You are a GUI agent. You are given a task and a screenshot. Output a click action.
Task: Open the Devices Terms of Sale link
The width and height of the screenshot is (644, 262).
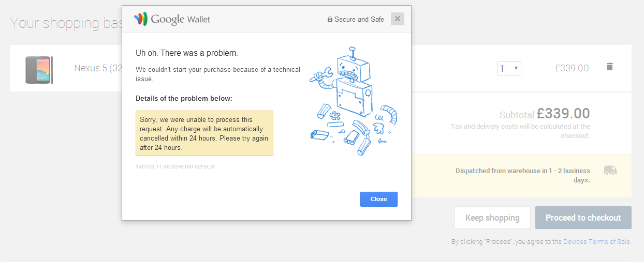(596, 241)
